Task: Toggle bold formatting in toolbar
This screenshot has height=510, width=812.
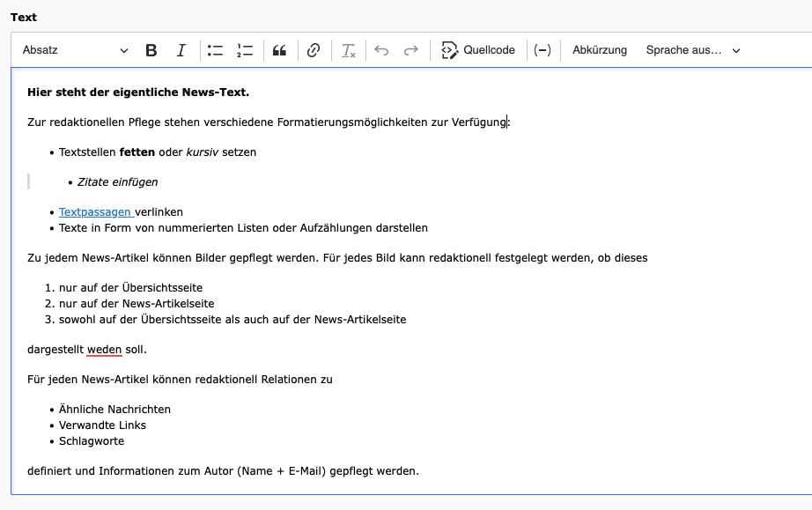Action: [151, 50]
